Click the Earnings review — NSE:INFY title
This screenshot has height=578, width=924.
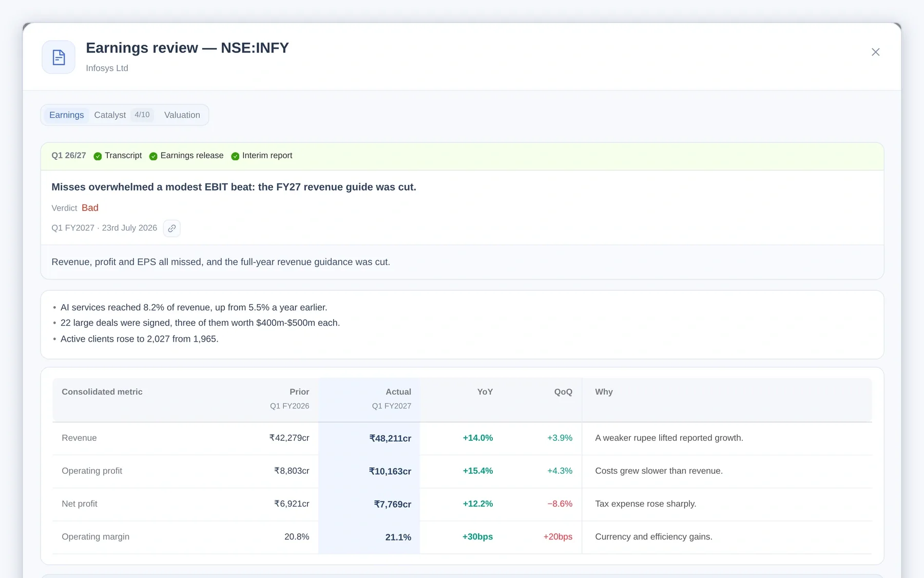pyautogui.click(x=187, y=48)
